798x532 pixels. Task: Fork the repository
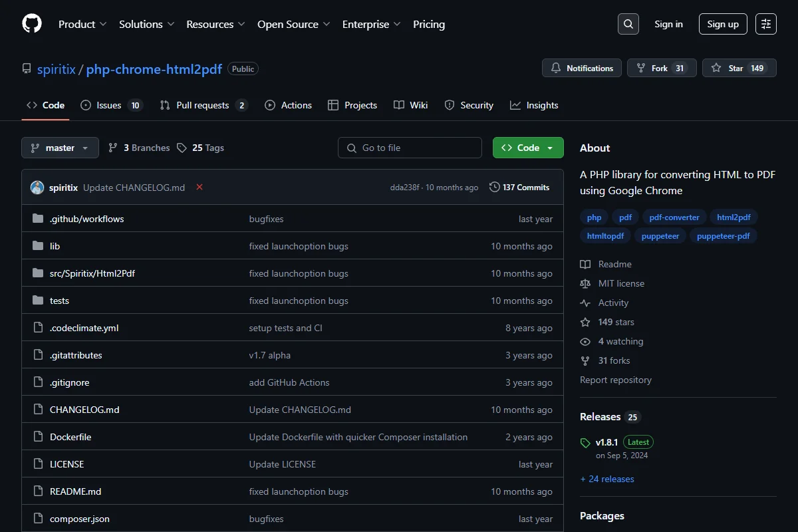[662, 68]
